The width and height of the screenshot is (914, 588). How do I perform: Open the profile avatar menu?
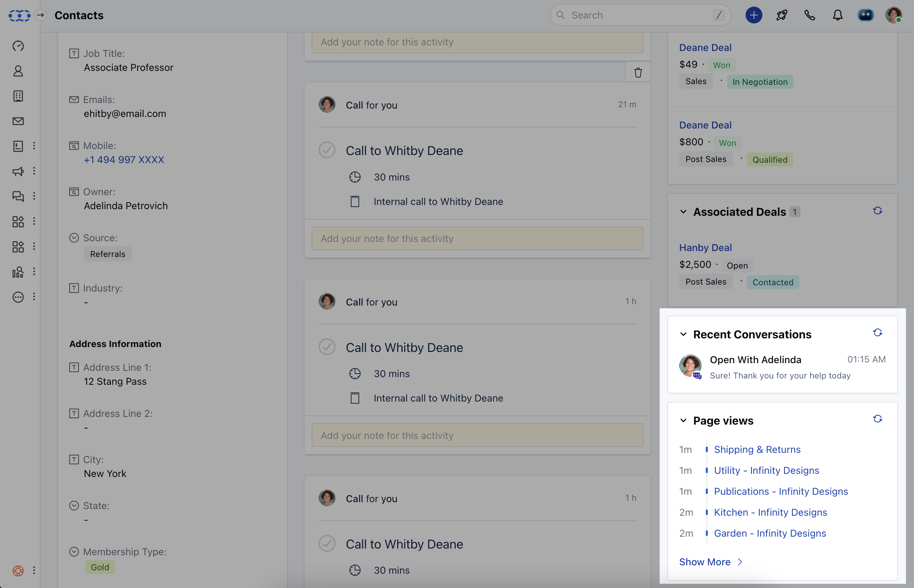894,15
